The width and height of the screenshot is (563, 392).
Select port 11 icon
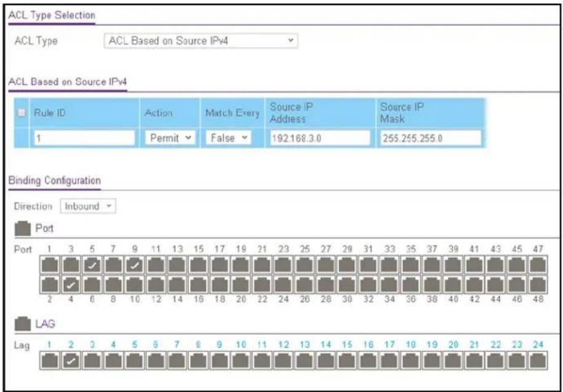(156, 265)
